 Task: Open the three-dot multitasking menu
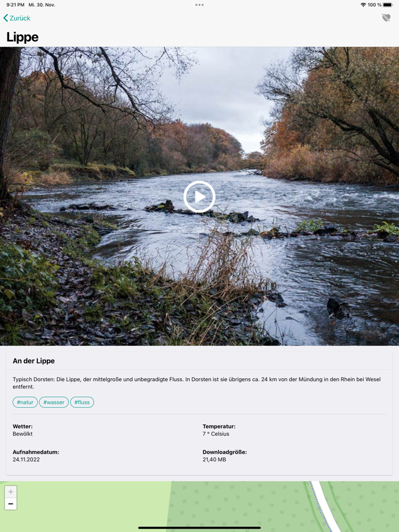199,5
